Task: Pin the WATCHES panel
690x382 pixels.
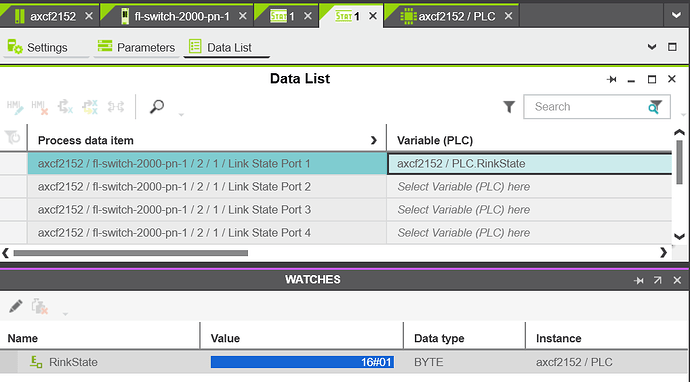Action: pos(639,280)
